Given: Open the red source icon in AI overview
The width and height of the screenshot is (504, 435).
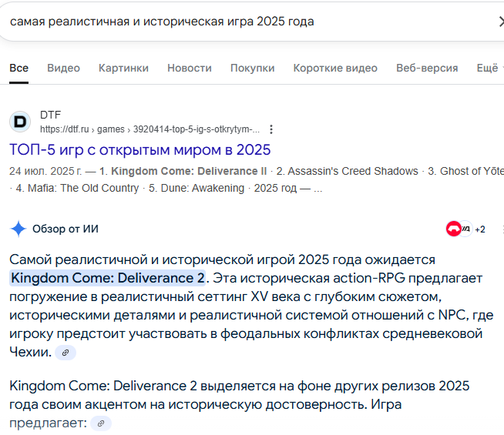Looking at the screenshot, I should [453, 229].
